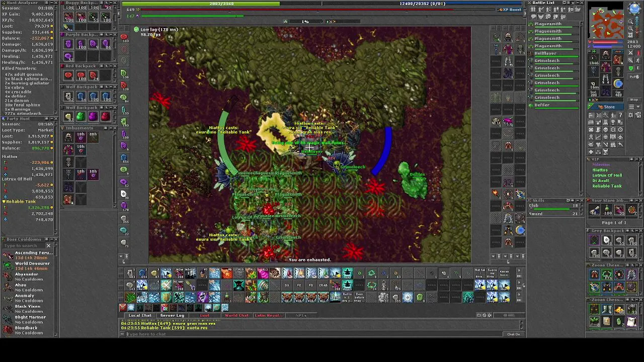Open the Battle List header dropdown arrow
Image resolution: width=644 pixels, height=362 pixels.
tap(573, 3)
